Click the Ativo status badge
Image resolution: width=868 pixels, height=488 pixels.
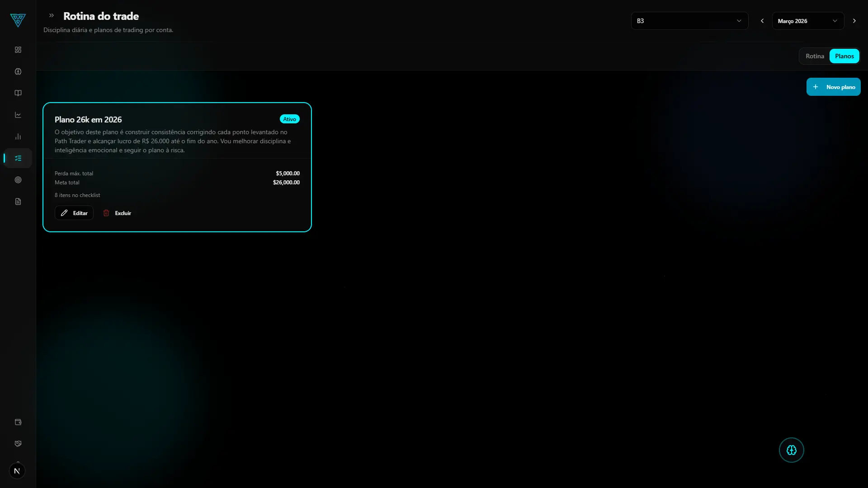(x=289, y=118)
